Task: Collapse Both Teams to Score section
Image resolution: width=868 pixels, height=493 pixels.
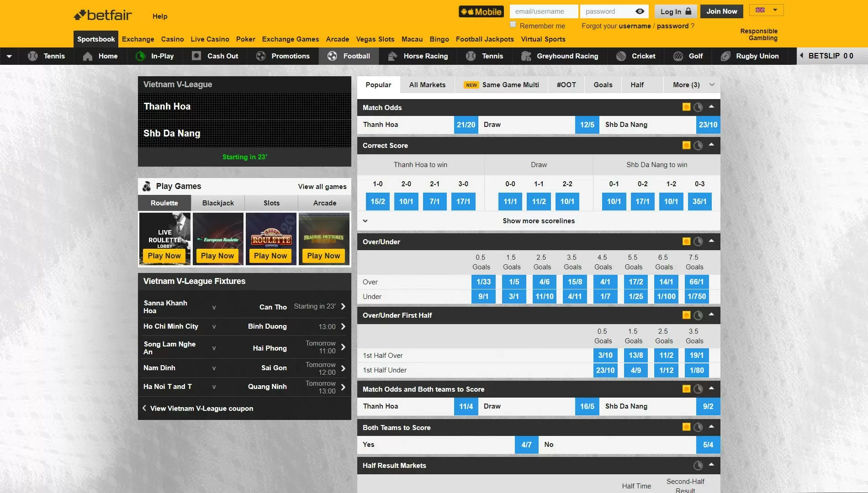Action: [x=711, y=426]
